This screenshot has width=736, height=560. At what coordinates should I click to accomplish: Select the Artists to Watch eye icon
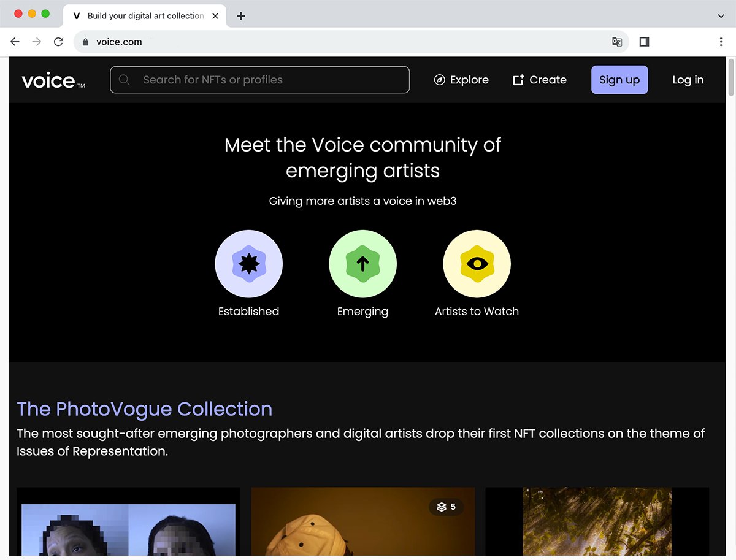(x=477, y=264)
